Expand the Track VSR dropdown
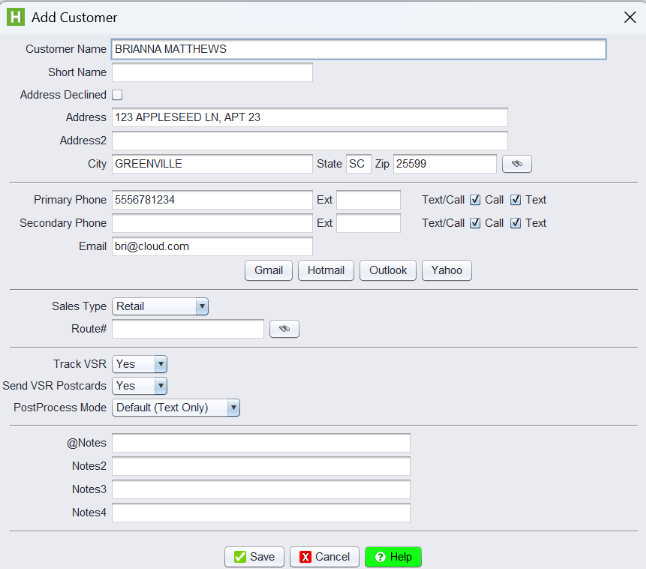The width and height of the screenshot is (646, 569). click(x=140, y=364)
